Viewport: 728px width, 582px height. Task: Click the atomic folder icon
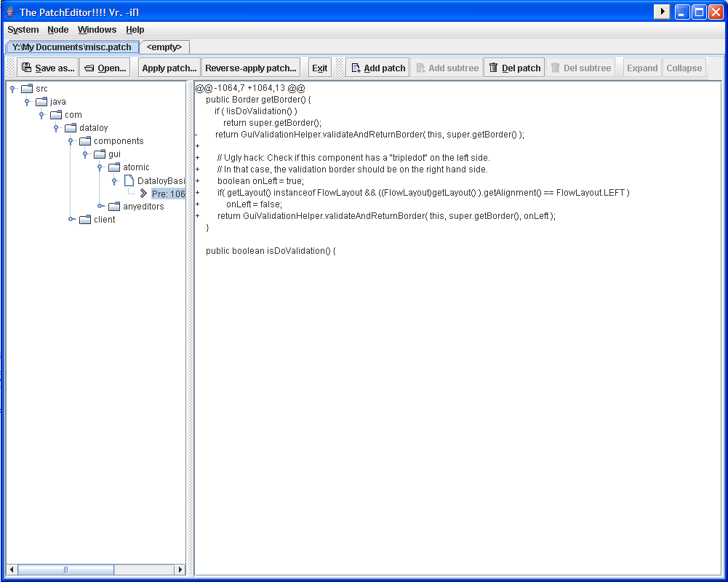(x=114, y=167)
